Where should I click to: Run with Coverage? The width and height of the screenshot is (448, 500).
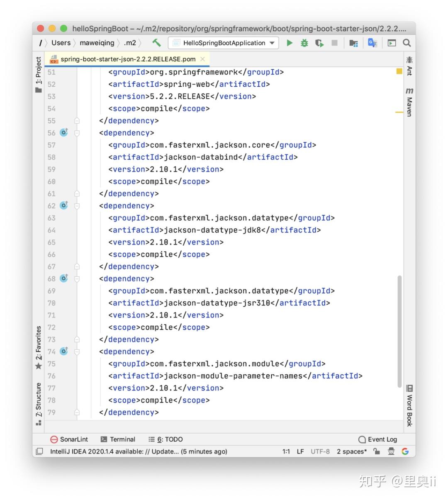(x=319, y=43)
